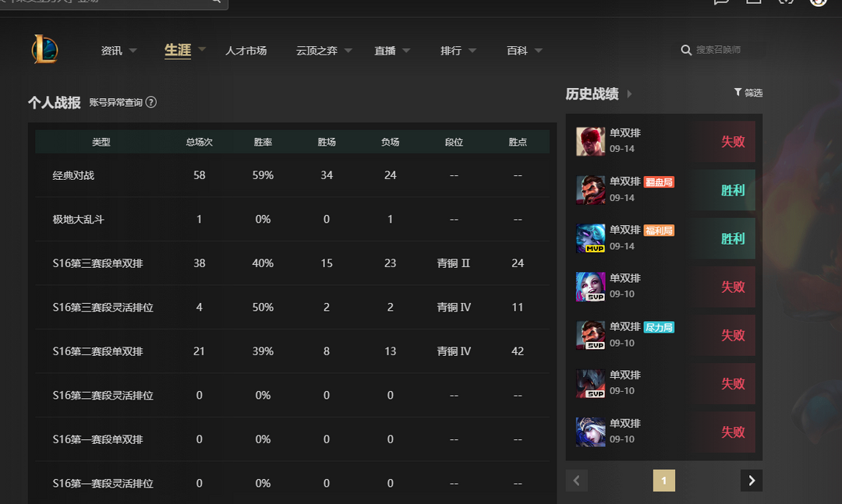Click the 胜场 column header

tap(327, 142)
